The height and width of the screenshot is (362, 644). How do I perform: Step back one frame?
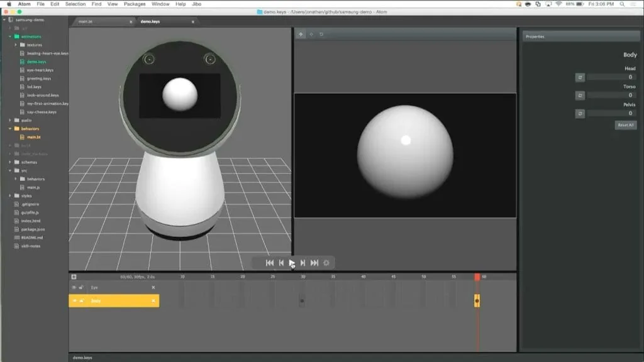click(281, 263)
